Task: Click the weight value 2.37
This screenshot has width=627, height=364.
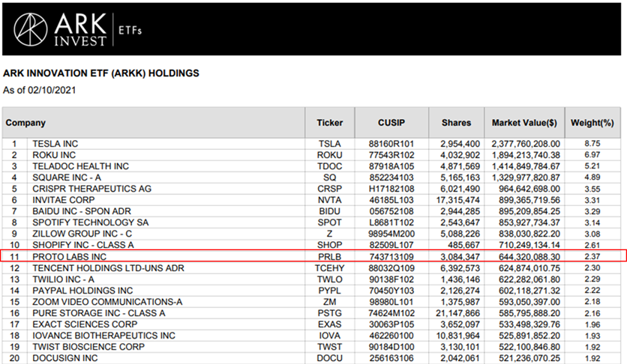Action: tap(592, 257)
